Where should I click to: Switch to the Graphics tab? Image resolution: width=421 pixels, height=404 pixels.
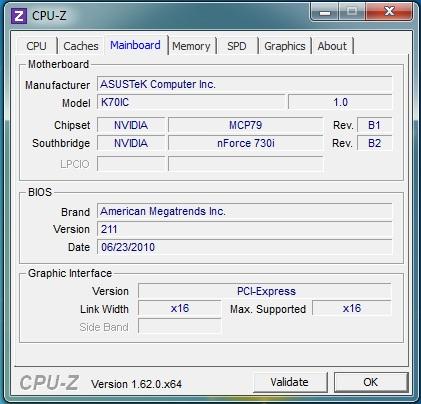[x=285, y=46]
